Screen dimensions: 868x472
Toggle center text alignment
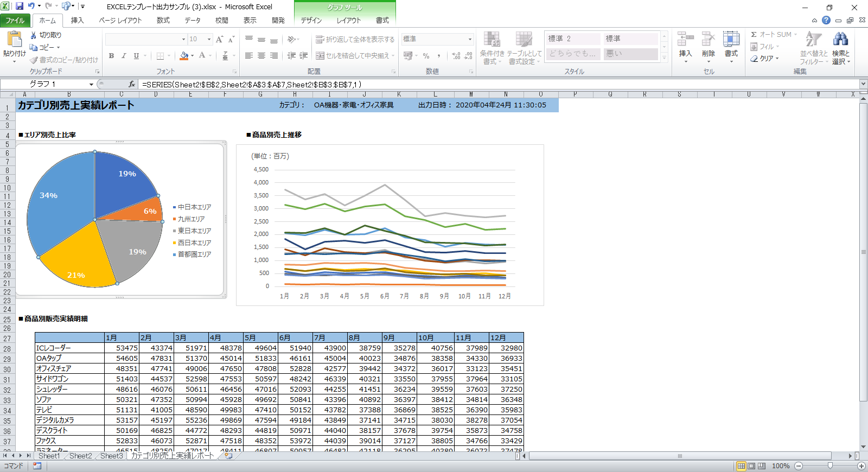(261, 55)
